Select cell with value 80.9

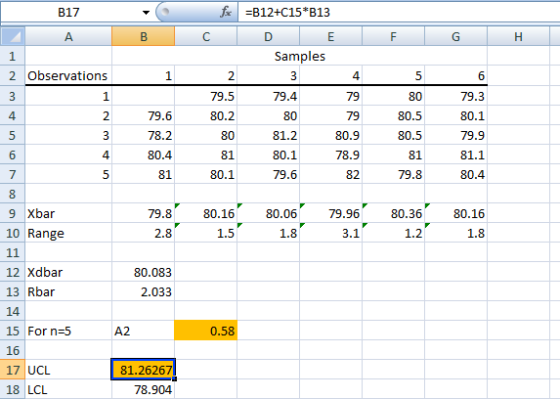point(331,135)
